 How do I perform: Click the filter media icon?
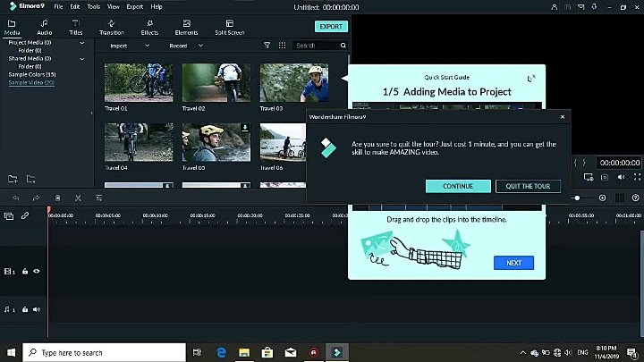(267, 45)
